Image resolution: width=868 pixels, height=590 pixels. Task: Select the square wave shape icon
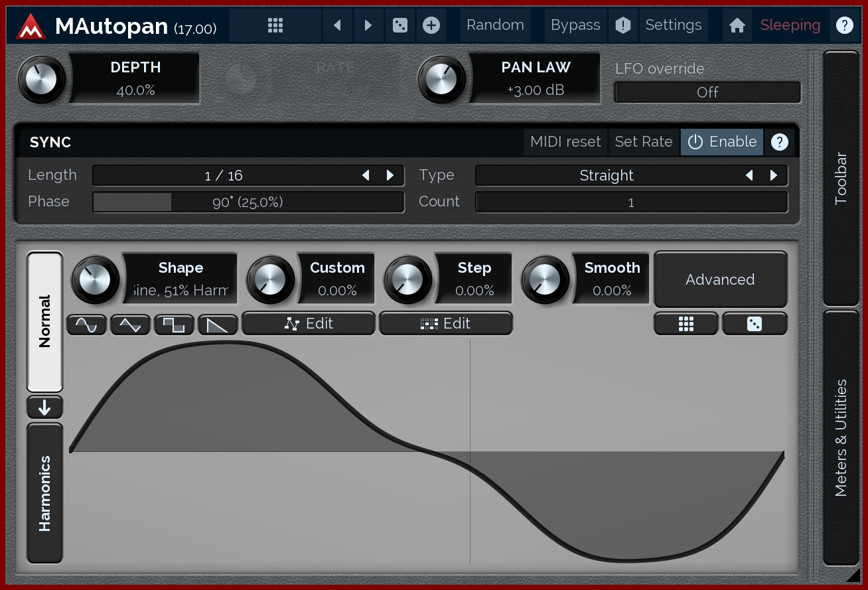(x=174, y=325)
